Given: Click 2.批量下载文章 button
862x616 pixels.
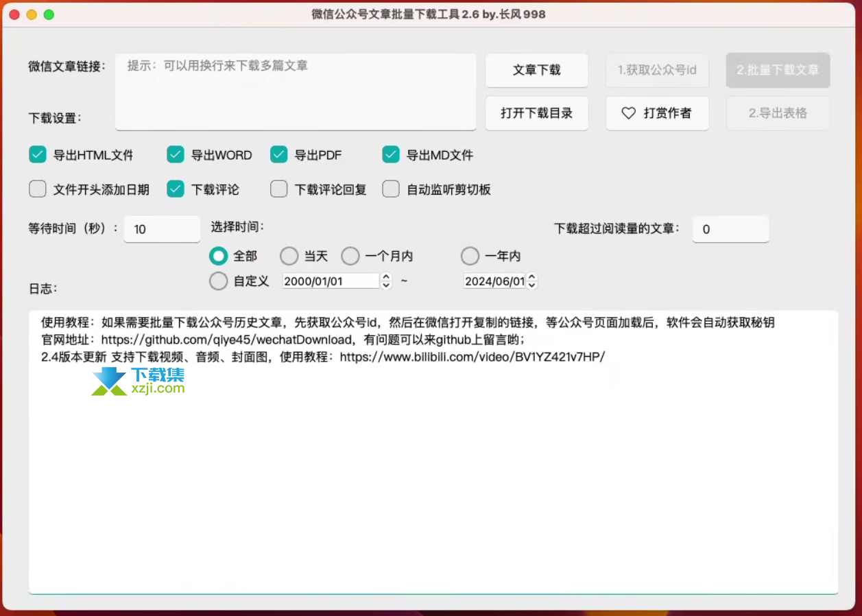Looking at the screenshot, I should click(x=778, y=70).
